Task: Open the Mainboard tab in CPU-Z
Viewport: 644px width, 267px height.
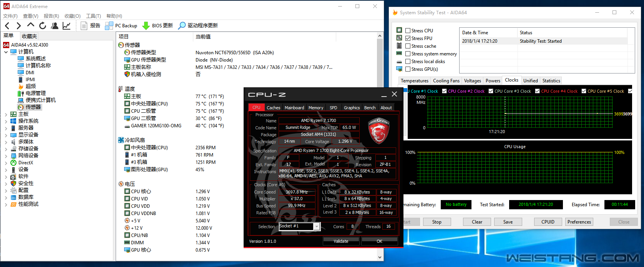Action: pos(294,108)
